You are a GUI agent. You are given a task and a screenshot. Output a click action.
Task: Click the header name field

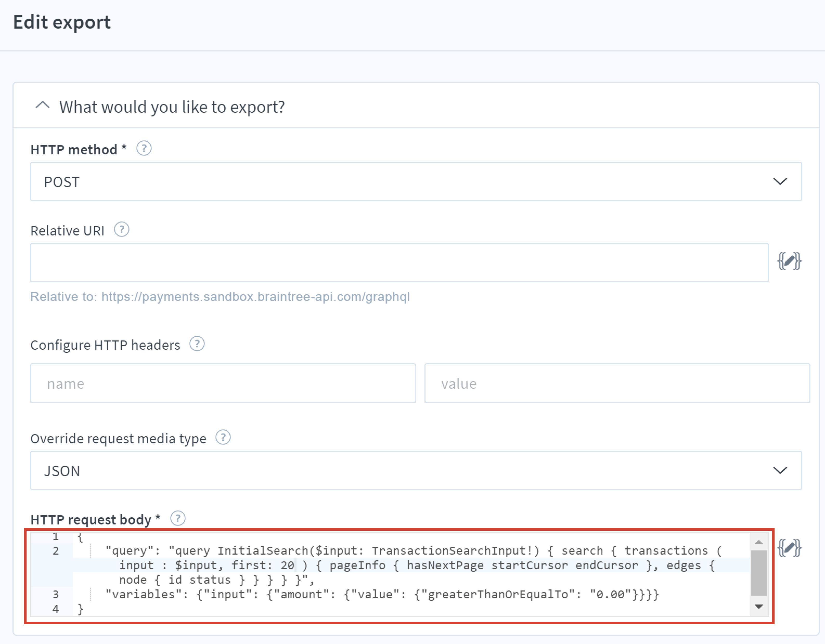pyautogui.click(x=223, y=383)
